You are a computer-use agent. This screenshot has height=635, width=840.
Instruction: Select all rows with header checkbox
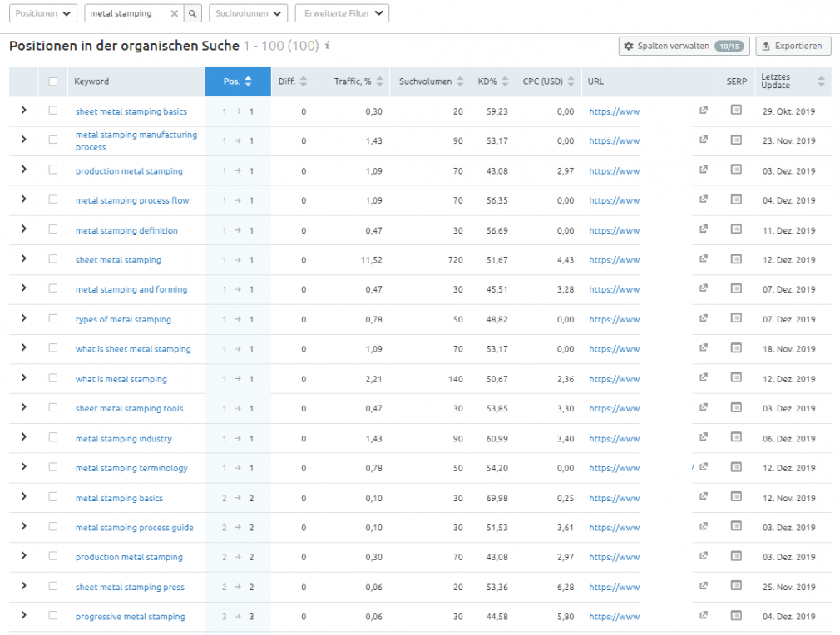[52, 81]
